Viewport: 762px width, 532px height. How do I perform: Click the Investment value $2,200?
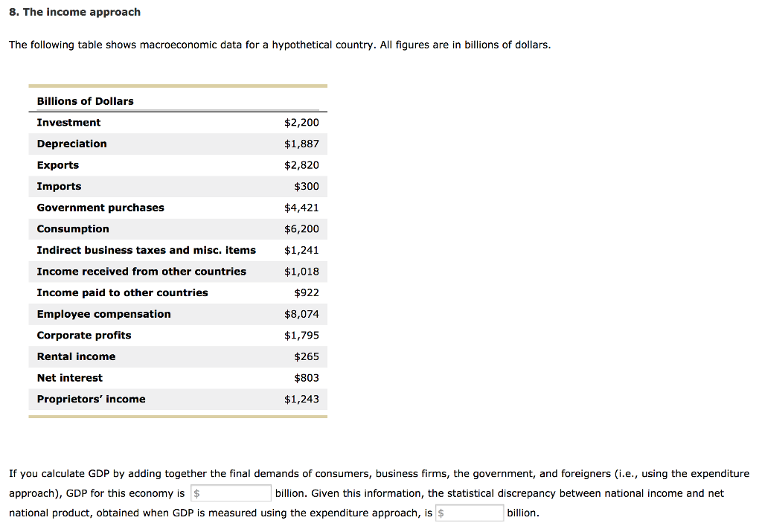click(301, 123)
